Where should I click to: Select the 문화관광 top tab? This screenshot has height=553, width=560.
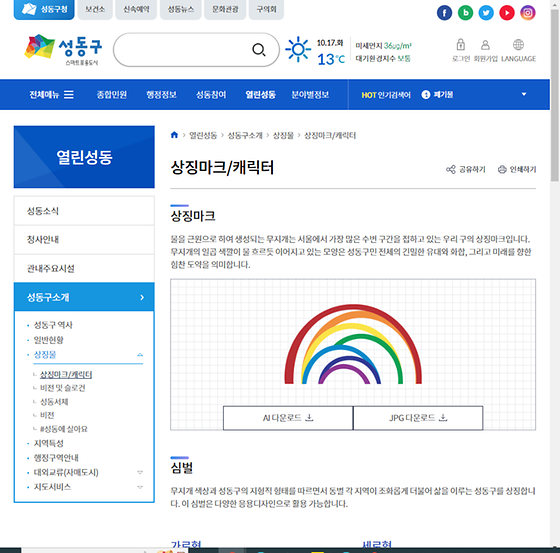(x=225, y=10)
